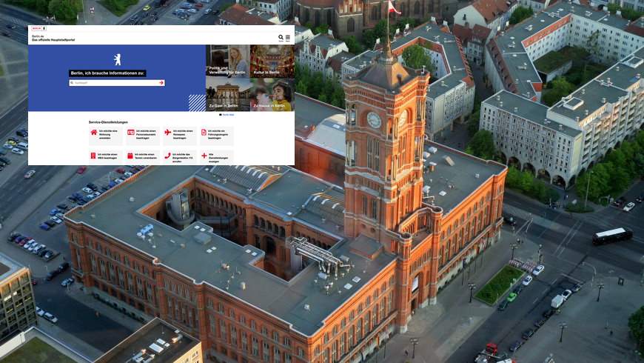Click the small blue link below image tiles

coord(227,115)
